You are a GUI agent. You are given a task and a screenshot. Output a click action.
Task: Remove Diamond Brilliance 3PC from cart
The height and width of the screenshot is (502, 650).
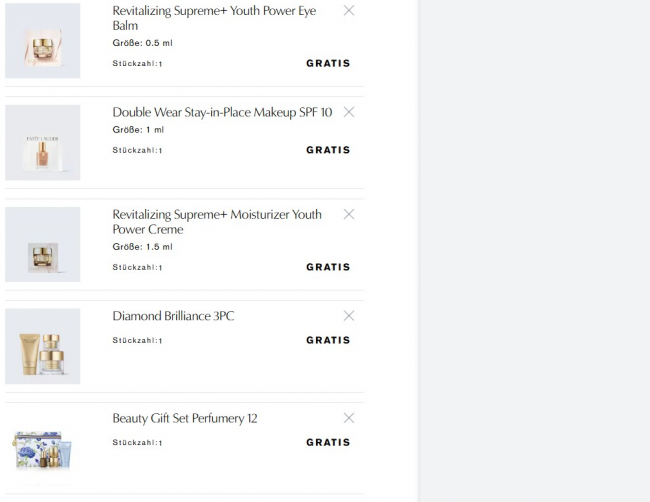[349, 316]
